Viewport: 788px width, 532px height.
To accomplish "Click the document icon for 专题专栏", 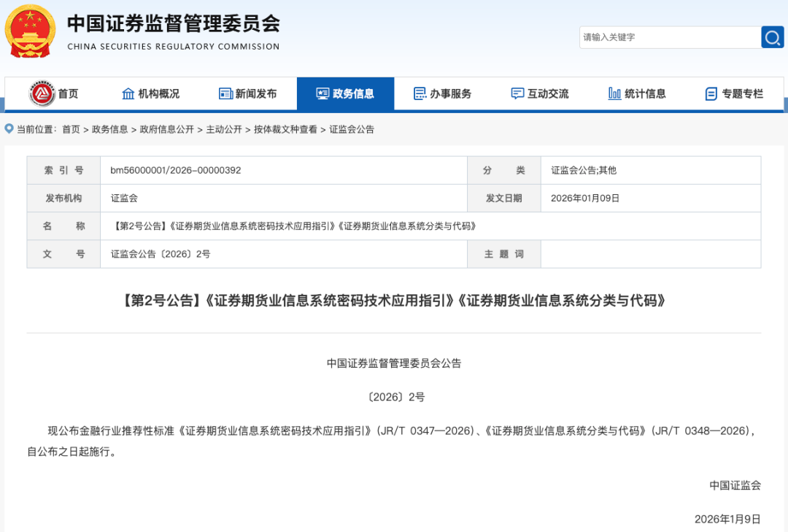I will click(x=711, y=93).
